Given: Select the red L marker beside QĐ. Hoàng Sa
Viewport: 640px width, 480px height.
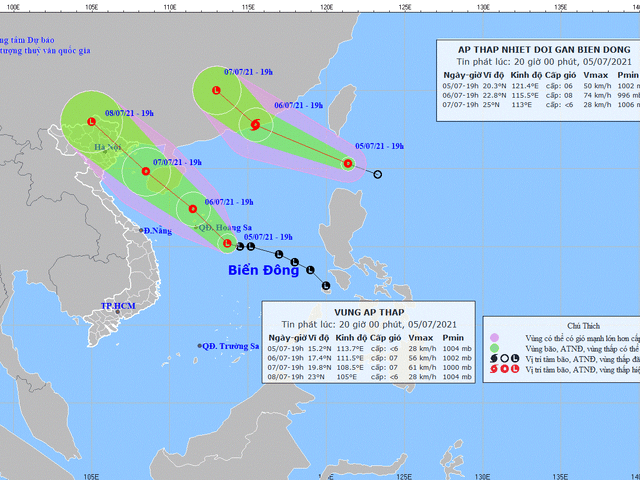Looking at the screenshot, I should pyautogui.click(x=227, y=243).
